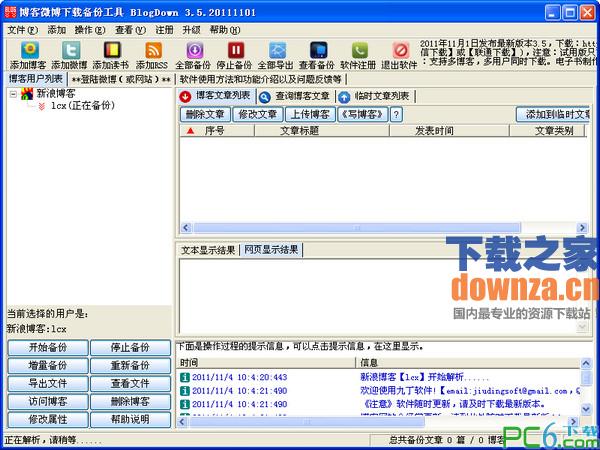Open the 软件使用方法和功能介绍 tab
The height and width of the screenshot is (450, 600).
pos(261,79)
